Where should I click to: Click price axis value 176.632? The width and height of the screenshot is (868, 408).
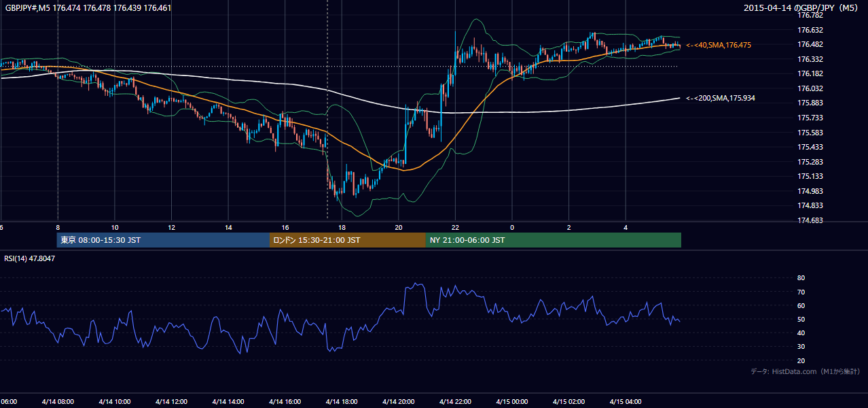[810, 30]
